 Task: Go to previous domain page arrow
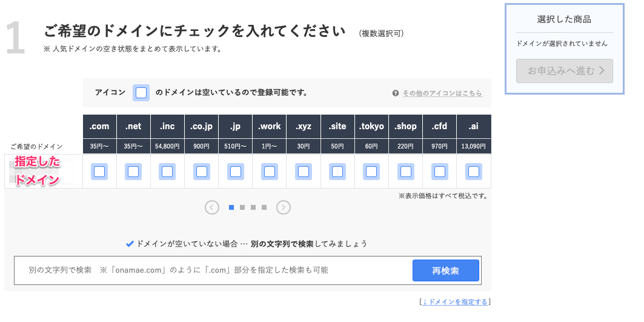(212, 207)
